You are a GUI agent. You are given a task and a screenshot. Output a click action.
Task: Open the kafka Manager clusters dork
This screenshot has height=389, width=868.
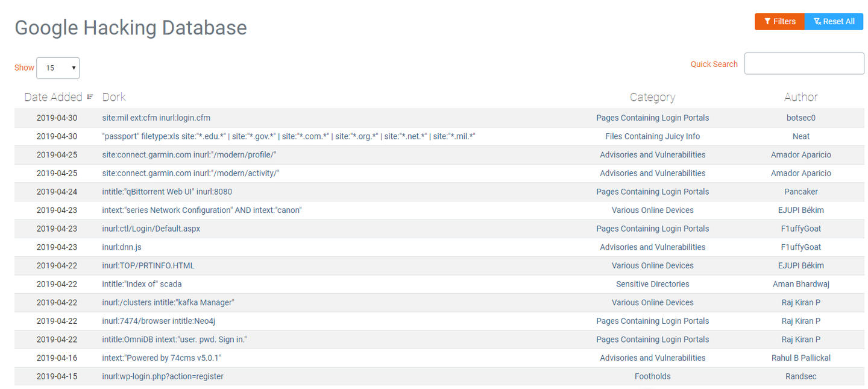click(x=168, y=303)
